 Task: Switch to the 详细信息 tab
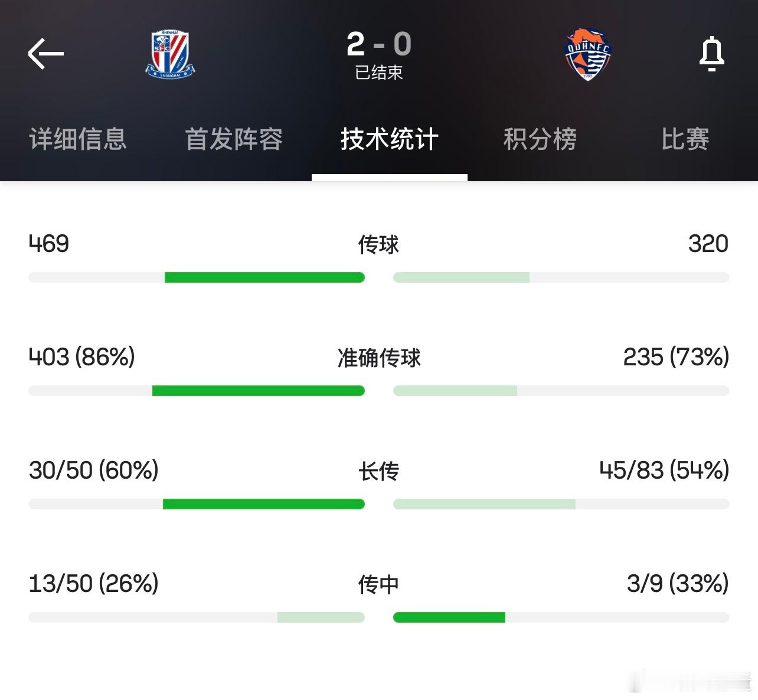[78, 139]
